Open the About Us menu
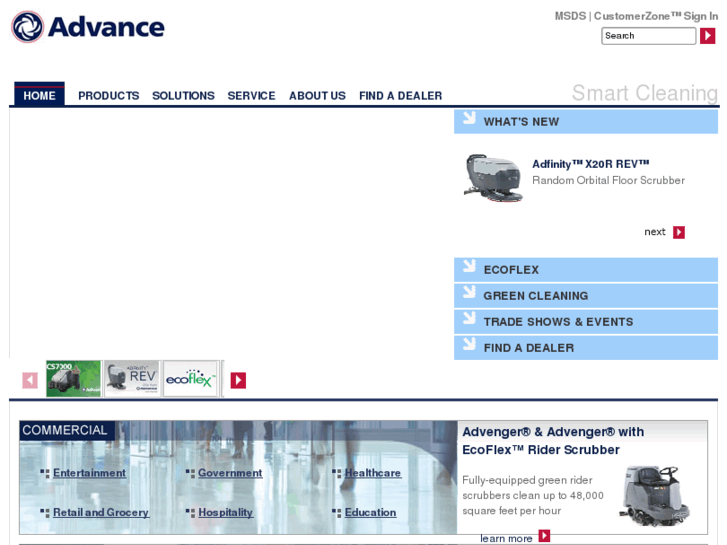Viewport: 727px width, 545px height. [317, 96]
